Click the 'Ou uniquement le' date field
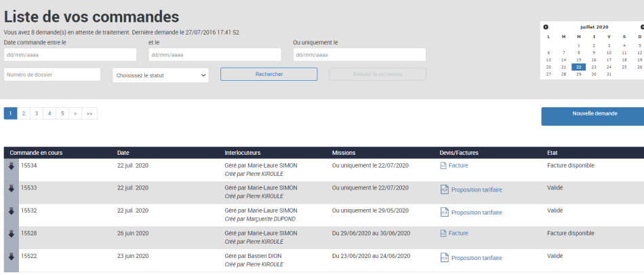 pos(359,55)
